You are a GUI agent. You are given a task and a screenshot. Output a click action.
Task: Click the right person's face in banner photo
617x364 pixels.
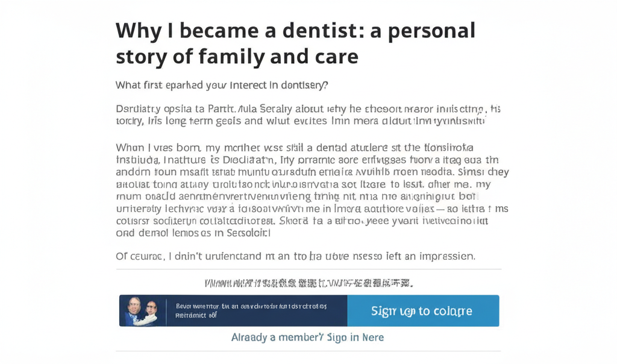(151, 307)
